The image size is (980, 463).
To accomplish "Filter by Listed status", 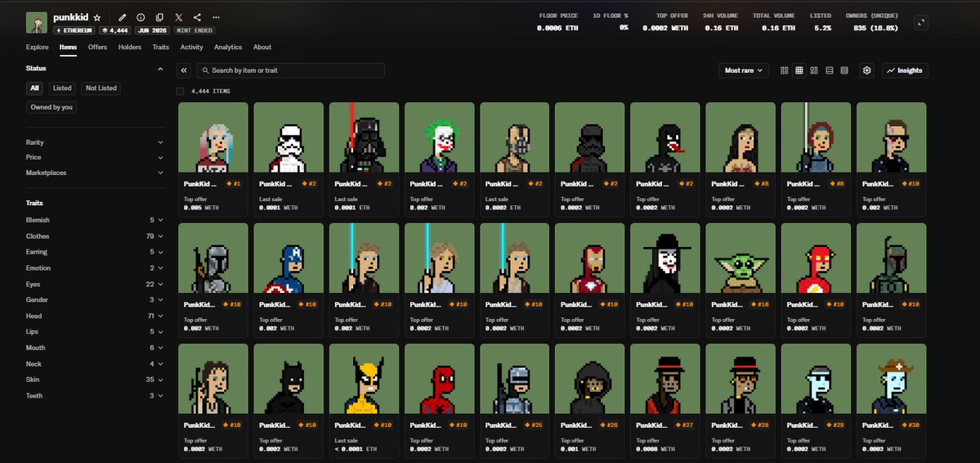I will pos(62,88).
